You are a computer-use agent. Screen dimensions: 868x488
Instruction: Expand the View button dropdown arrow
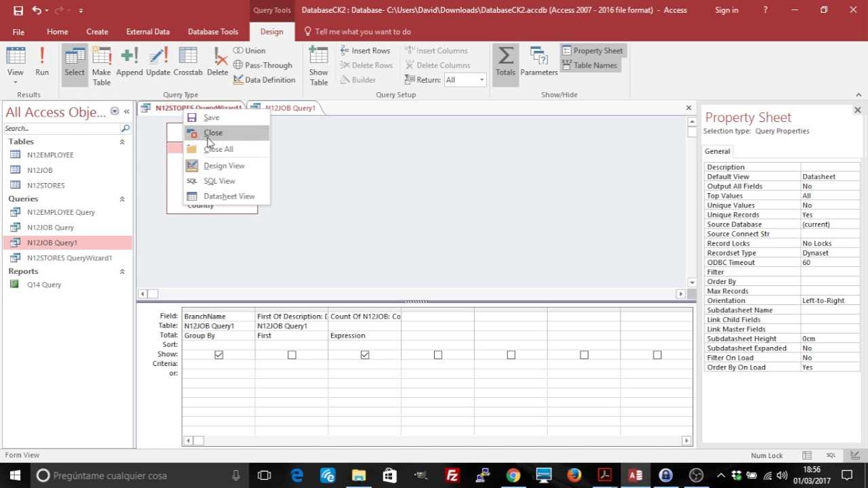coord(15,83)
